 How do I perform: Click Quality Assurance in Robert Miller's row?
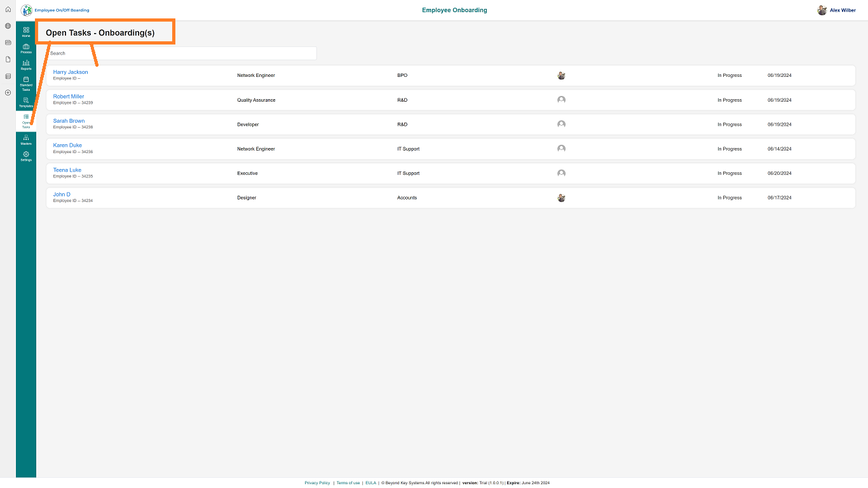(x=256, y=100)
